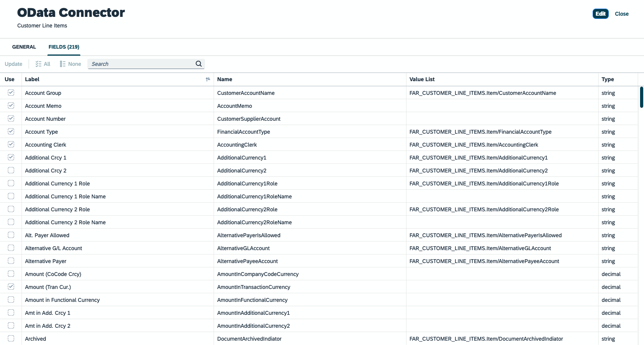Click the Amt in Add. Crcy 1 label
Viewport: 644px width, 345px height.
(x=48, y=313)
